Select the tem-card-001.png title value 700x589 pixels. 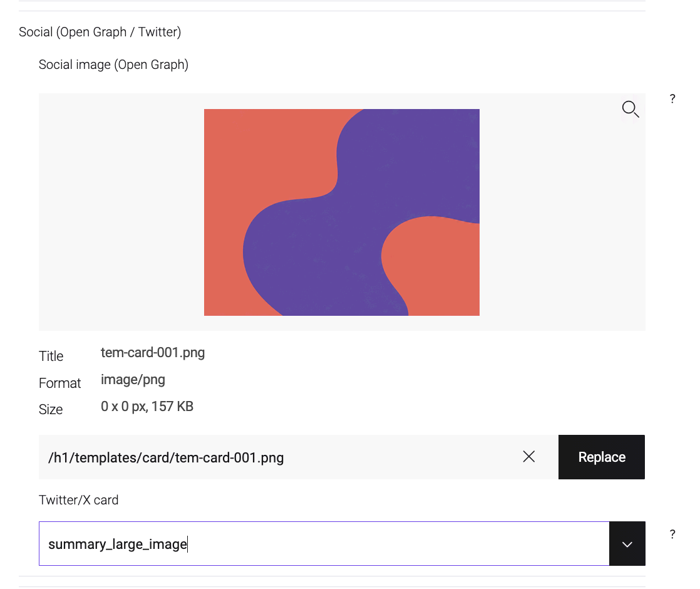tap(153, 353)
